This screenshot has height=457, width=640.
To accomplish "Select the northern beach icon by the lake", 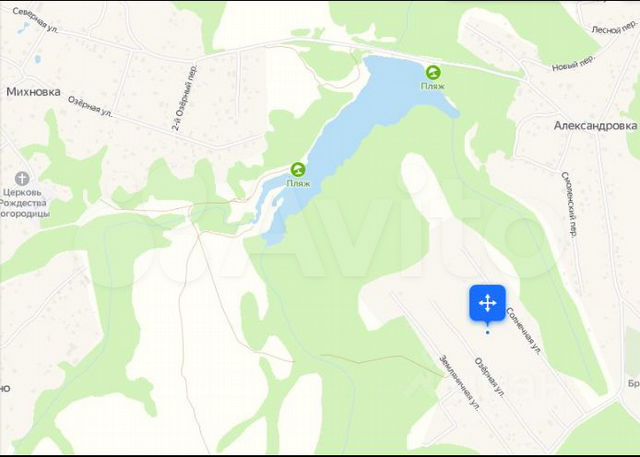I will 433,73.
